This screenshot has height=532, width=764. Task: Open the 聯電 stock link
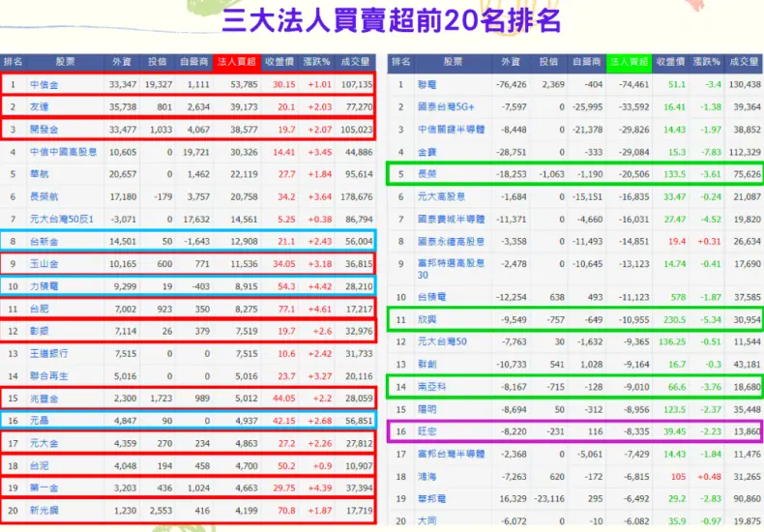[x=426, y=85]
